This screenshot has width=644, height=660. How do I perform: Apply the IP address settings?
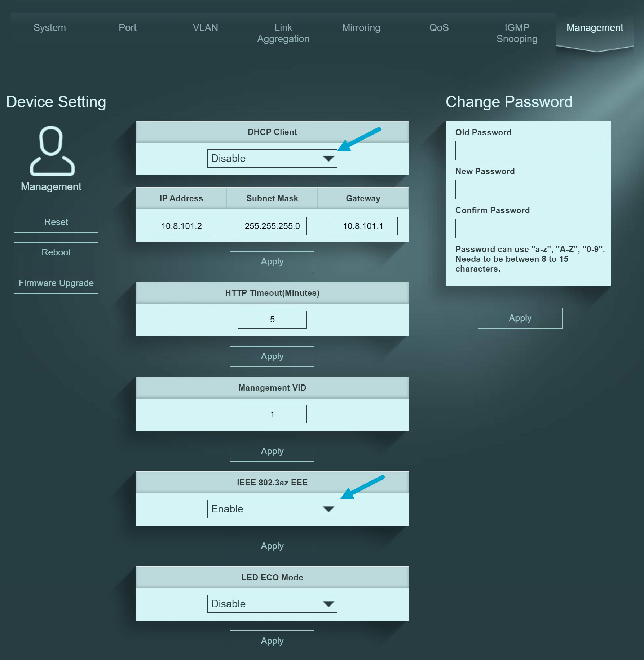[x=272, y=261]
